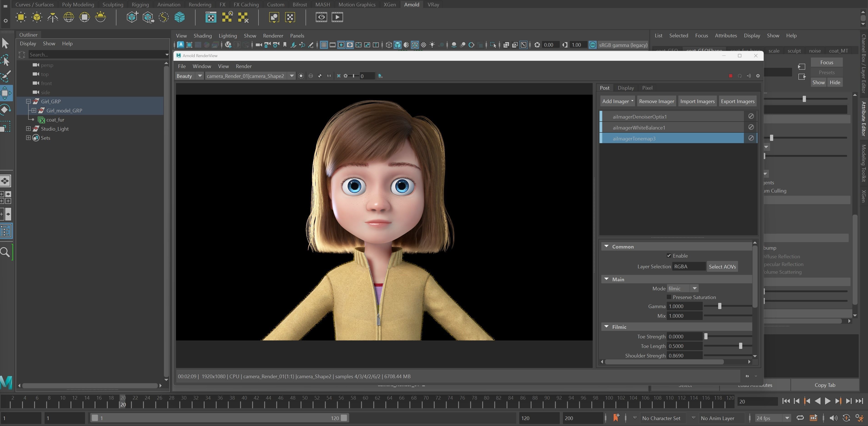Viewport: 868px width, 426px height.
Task: Open the Rendering shelf tab
Action: click(x=200, y=4)
